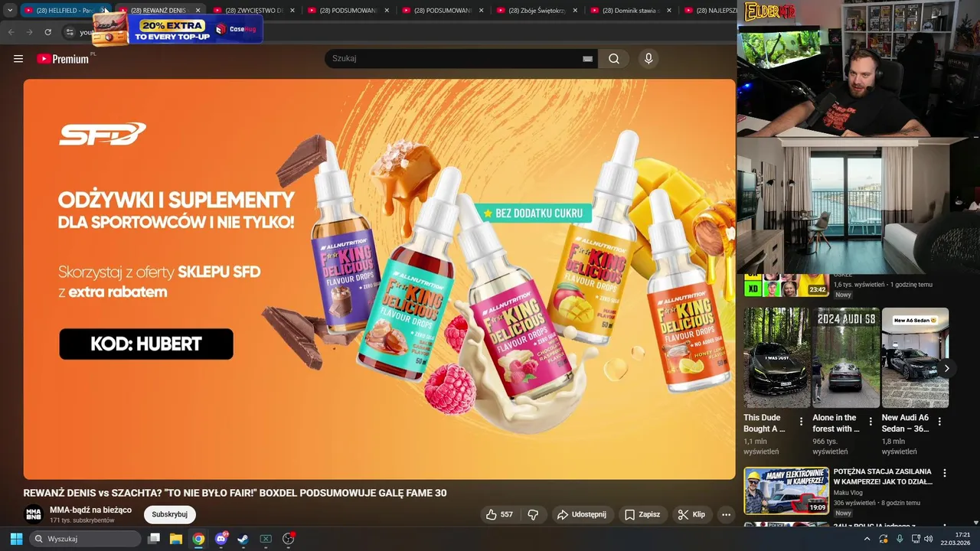The width and height of the screenshot is (980, 551).
Task: Open the 'This Dude Bought A' short
Action: 776,357
